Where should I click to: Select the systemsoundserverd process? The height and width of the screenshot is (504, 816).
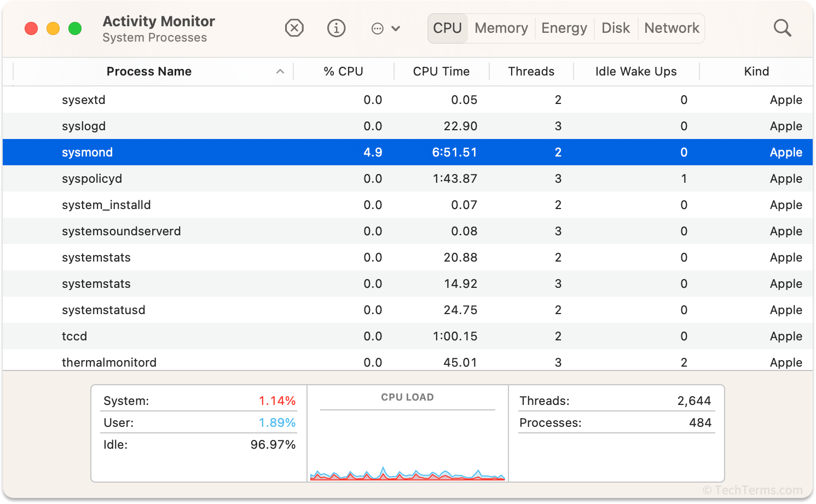coord(408,231)
